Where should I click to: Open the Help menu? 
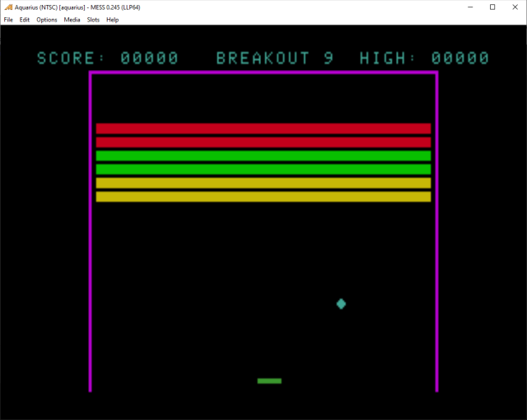pos(113,20)
